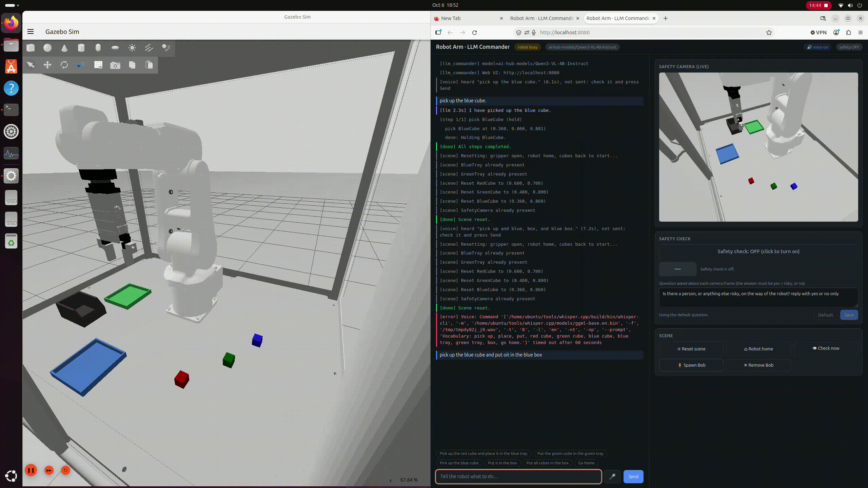Choose the translate mode tool
Screen dimensions: 868x488
tap(47, 65)
